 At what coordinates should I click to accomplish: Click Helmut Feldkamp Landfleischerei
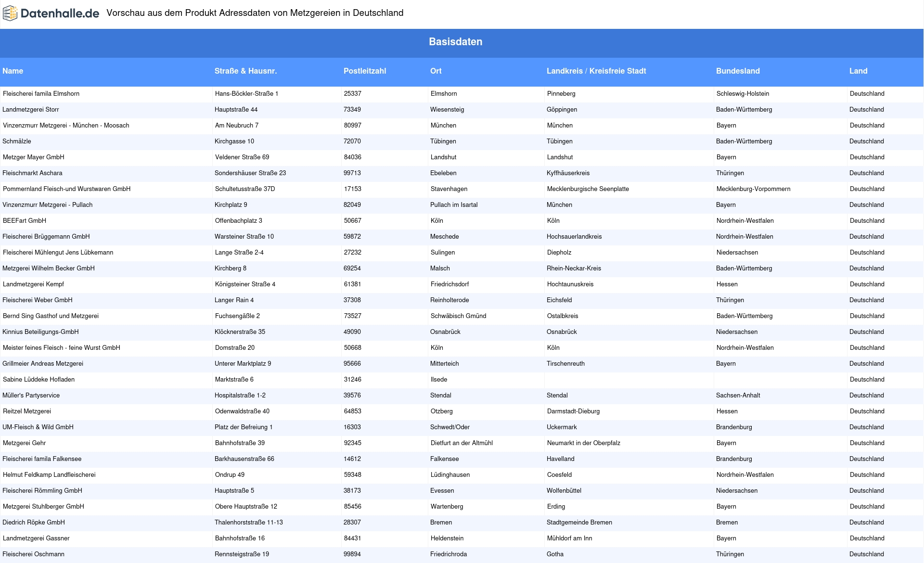(49, 475)
